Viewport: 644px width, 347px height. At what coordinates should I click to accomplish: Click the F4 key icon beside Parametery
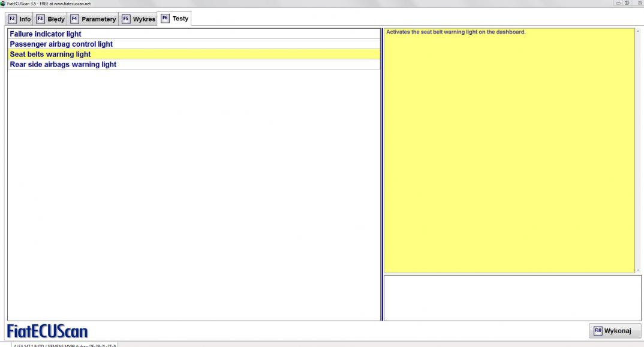pos(74,19)
